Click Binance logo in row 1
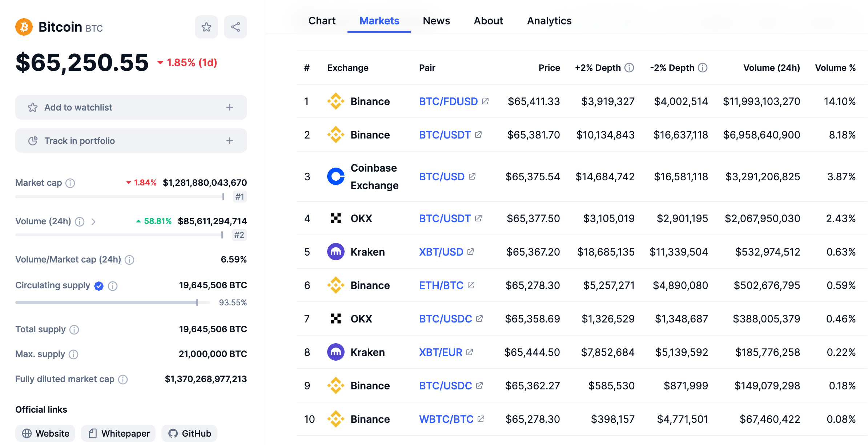The height and width of the screenshot is (445, 868). (x=336, y=101)
